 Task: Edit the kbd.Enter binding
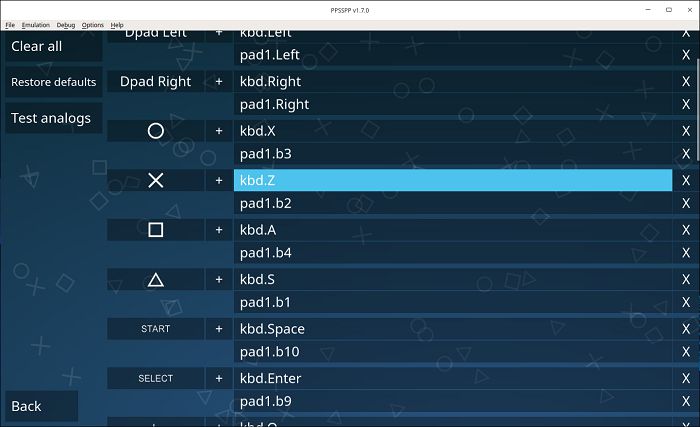tap(453, 378)
